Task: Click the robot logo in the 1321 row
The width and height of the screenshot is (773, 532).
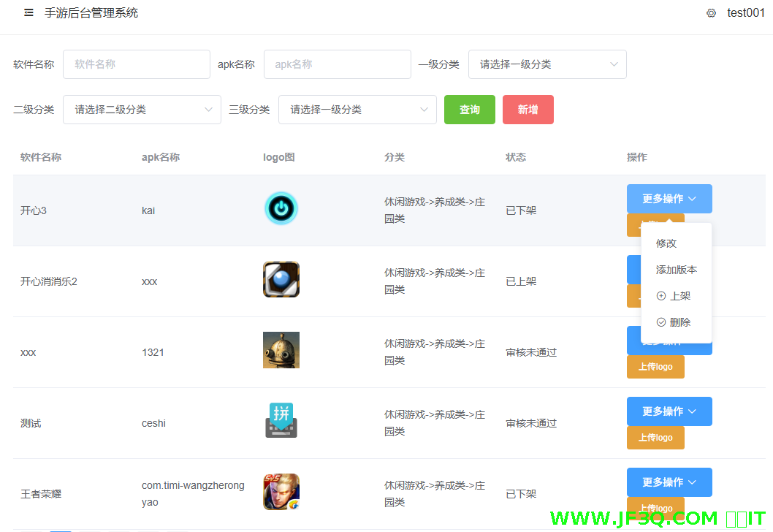Action: (x=281, y=350)
